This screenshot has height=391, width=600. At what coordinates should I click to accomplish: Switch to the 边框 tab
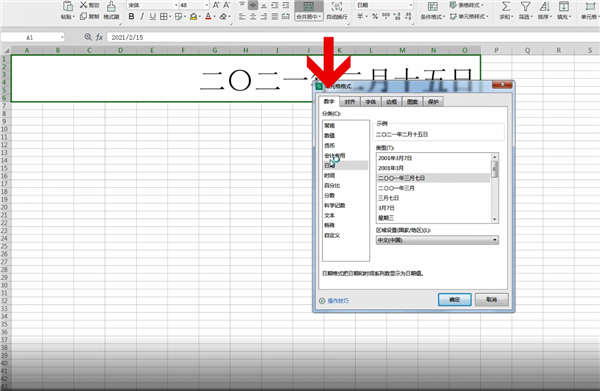[391, 102]
